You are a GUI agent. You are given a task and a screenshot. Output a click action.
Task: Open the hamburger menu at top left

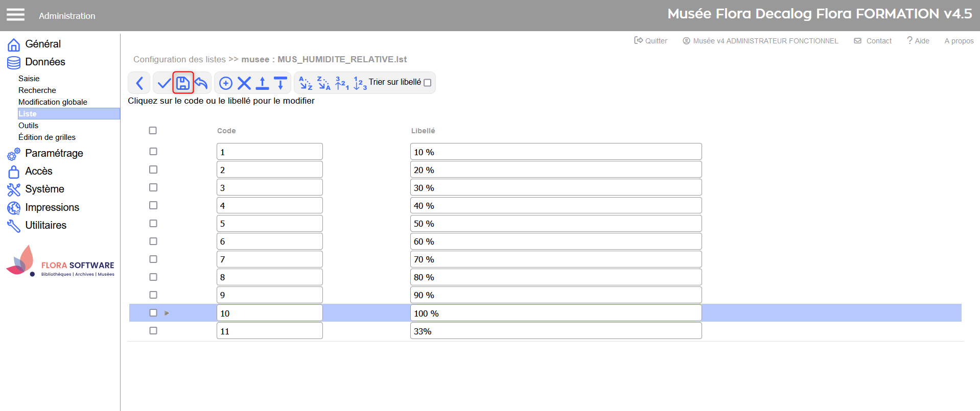(15, 15)
